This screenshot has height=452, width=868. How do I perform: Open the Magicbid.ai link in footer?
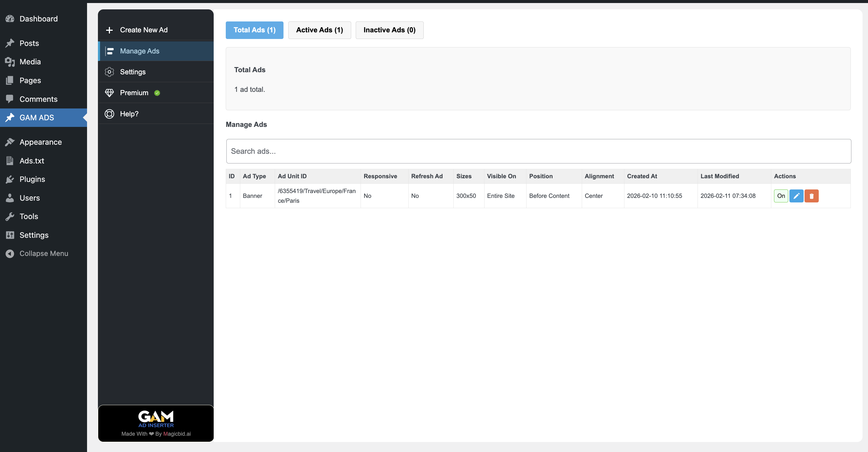[x=177, y=434]
